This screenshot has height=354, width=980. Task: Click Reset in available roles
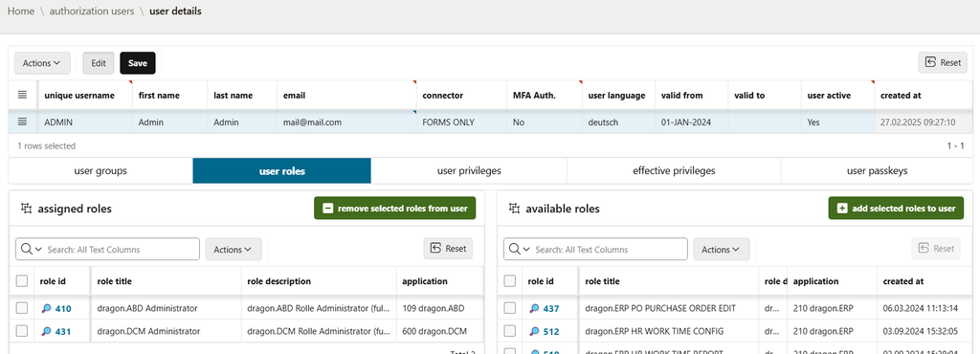936,249
